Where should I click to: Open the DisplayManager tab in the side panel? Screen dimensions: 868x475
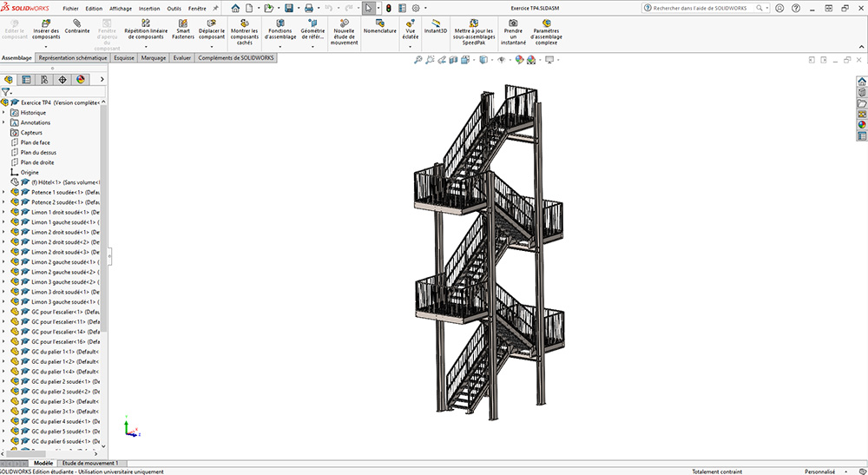point(81,79)
